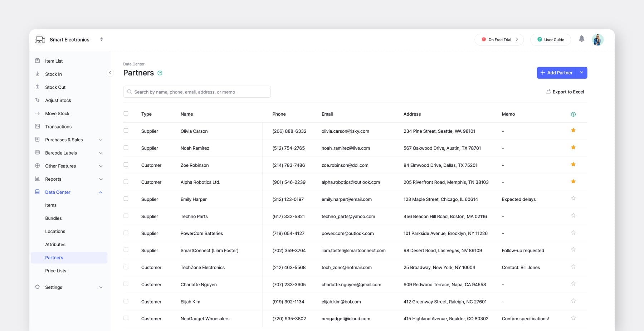Image resolution: width=644 pixels, height=331 pixels.
Task: Check the box beside TechZone Electronics row
Action: coord(126,267)
